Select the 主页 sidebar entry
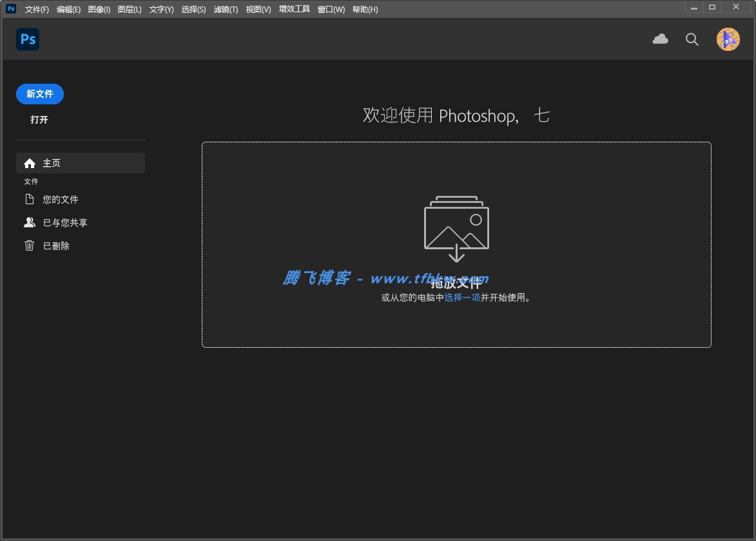The image size is (756, 541). [x=51, y=163]
